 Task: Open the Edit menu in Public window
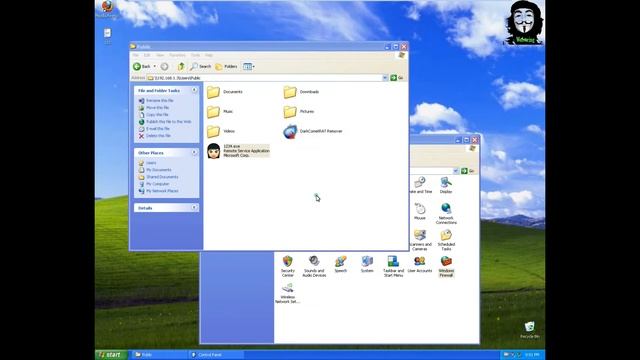click(147, 55)
